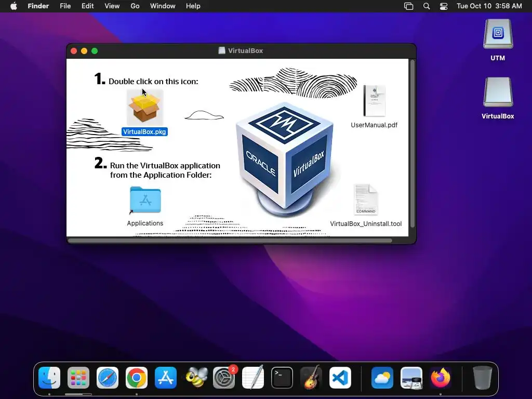Image resolution: width=532 pixels, height=399 pixels.
Task: Select the VirtualBox.pkg installer icon
Action: (x=145, y=108)
